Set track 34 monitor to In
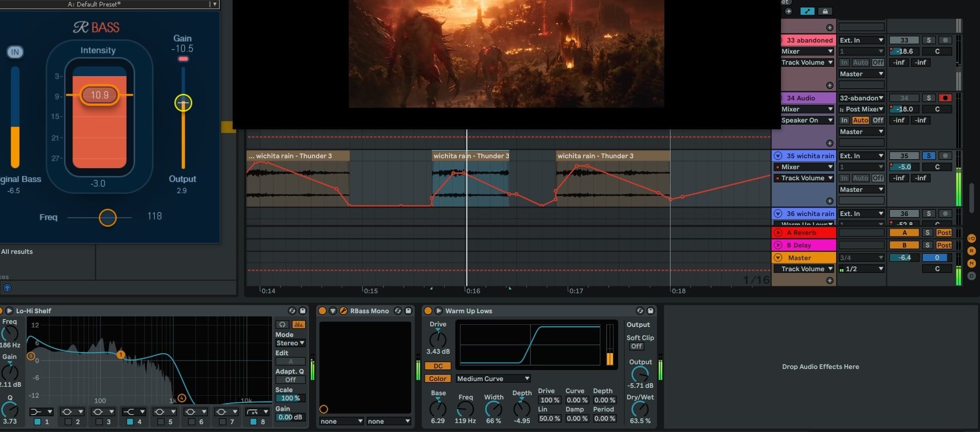 pos(844,120)
